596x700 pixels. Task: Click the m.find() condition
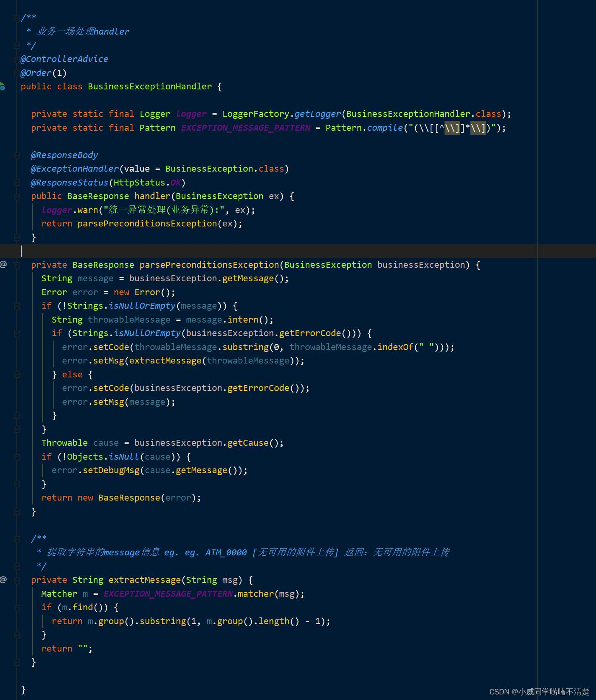click(x=82, y=607)
